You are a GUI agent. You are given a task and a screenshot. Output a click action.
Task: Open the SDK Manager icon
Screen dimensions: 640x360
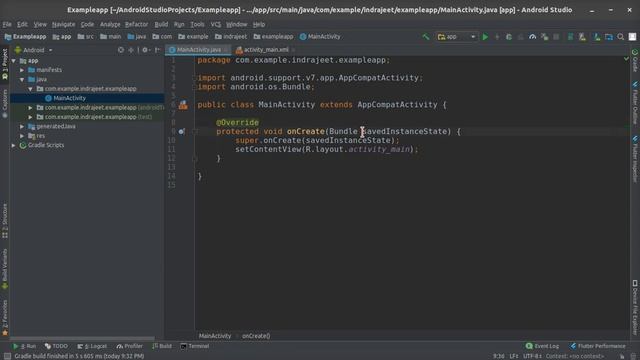(597, 37)
